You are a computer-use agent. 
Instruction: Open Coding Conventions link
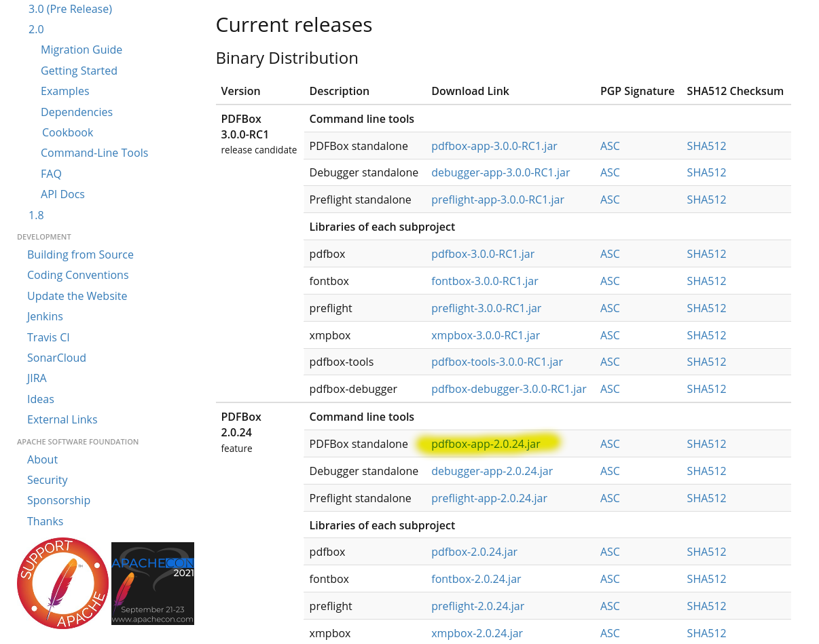click(x=77, y=275)
